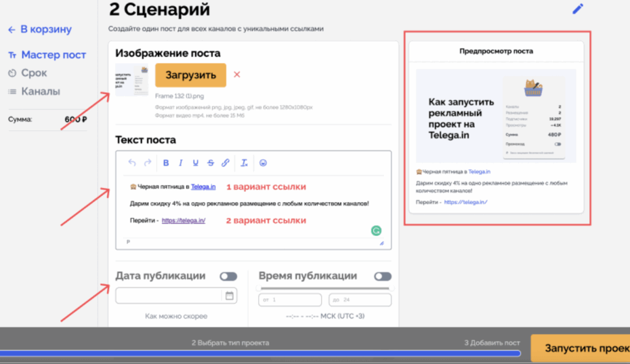Open the calendar picker for publication date

229,296
